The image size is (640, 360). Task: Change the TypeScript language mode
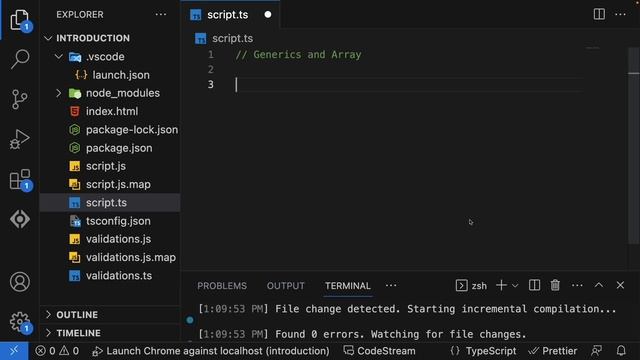(491, 351)
